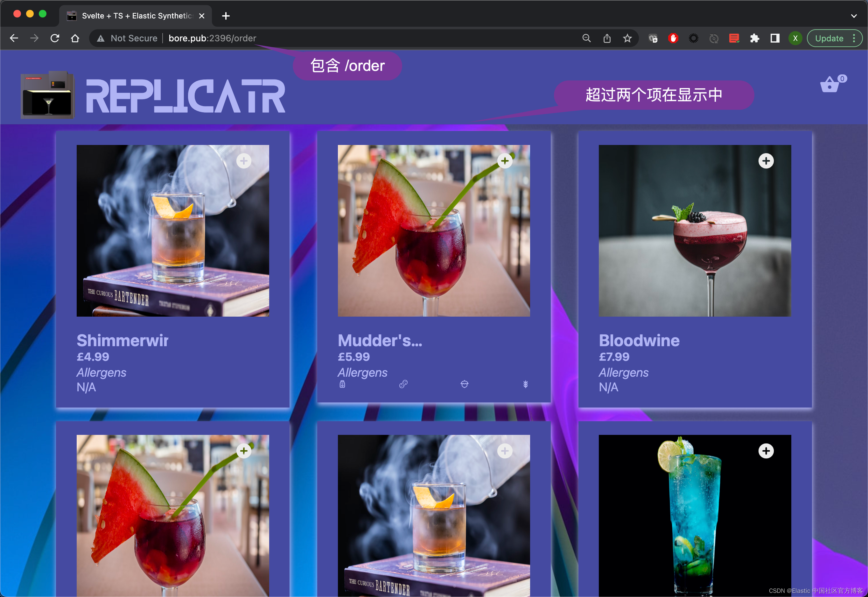This screenshot has width=868, height=597.
Task: Open the zoom magnifier control in address bar
Action: [586, 38]
